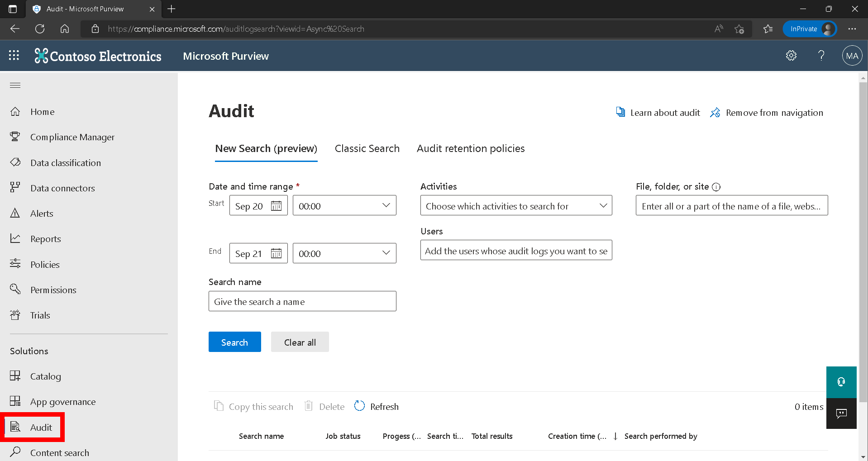
Task: Open browser Settings and more ellipsis
Action: tap(852, 29)
